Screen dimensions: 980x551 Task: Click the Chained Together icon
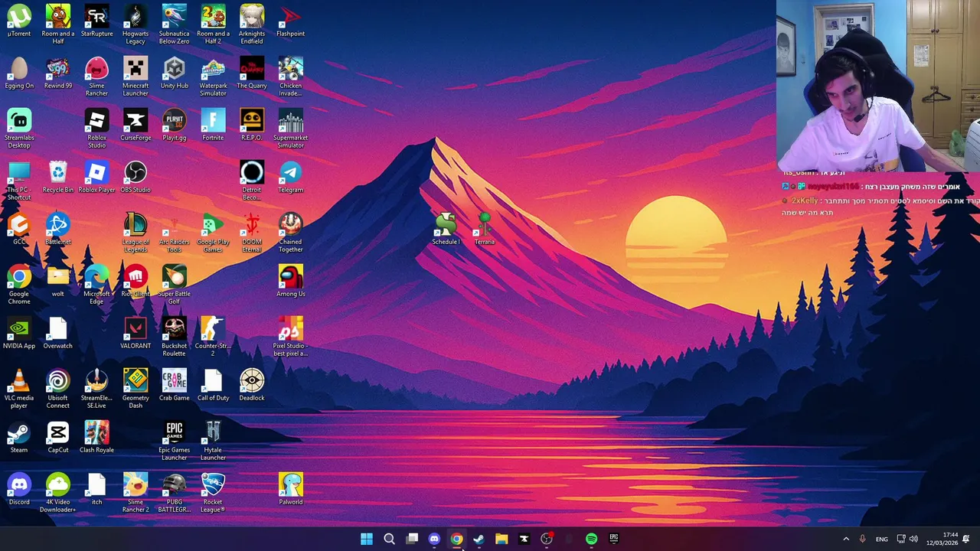tap(291, 233)
